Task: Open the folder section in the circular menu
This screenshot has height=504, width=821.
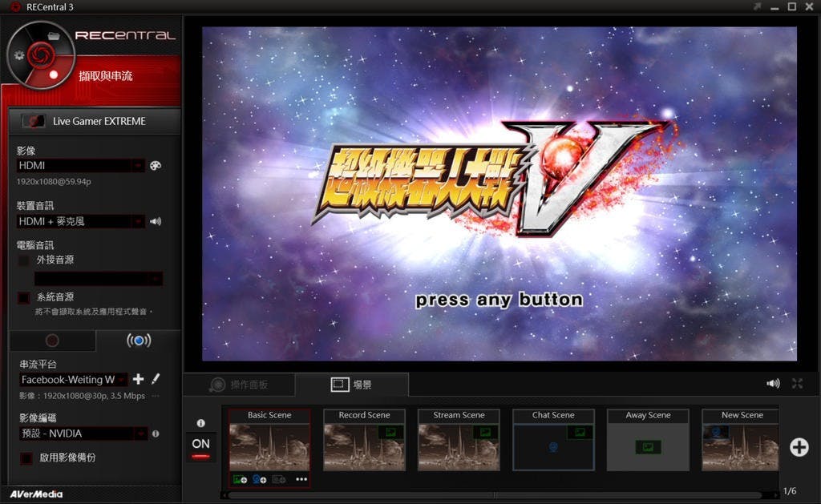Action: point(54,36)
